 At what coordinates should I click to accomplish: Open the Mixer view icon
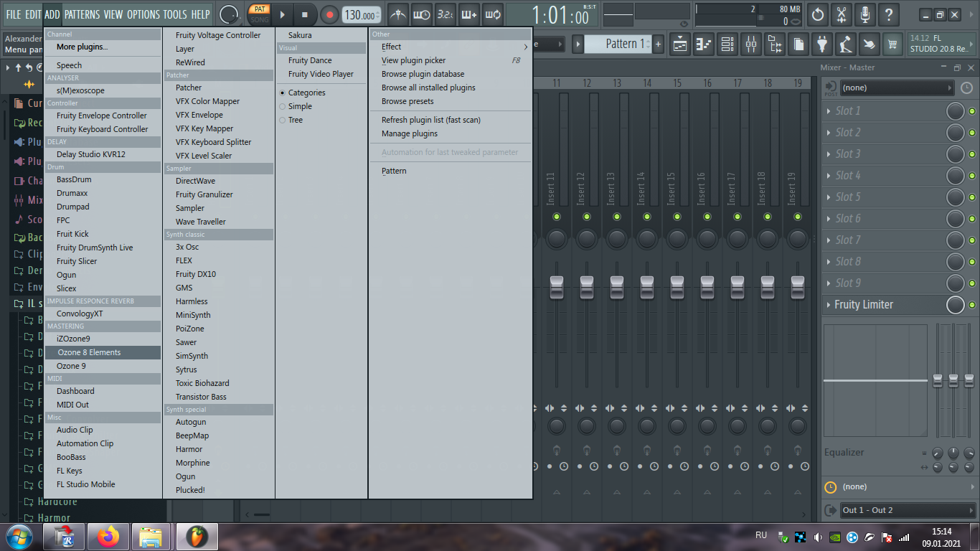(751, 44)
